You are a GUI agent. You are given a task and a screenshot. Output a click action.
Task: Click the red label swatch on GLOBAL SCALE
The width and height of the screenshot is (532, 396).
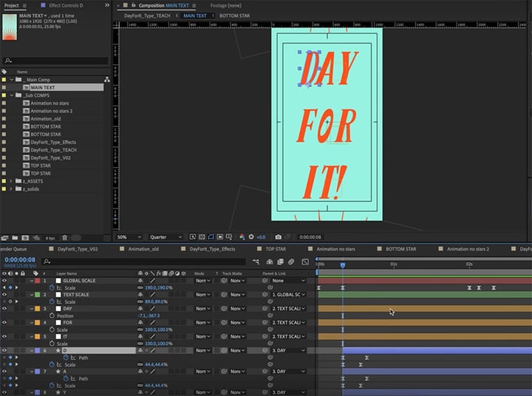click(x=37, y=281)
